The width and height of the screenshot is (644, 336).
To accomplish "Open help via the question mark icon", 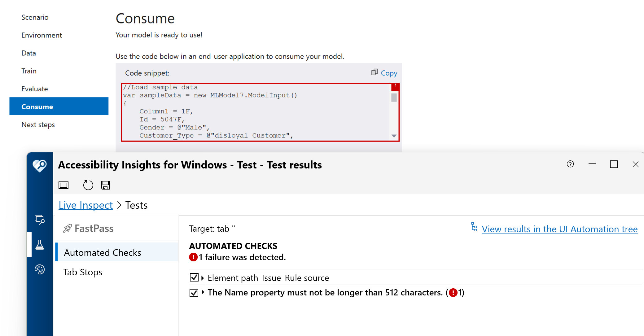I will tap(570, 164).
